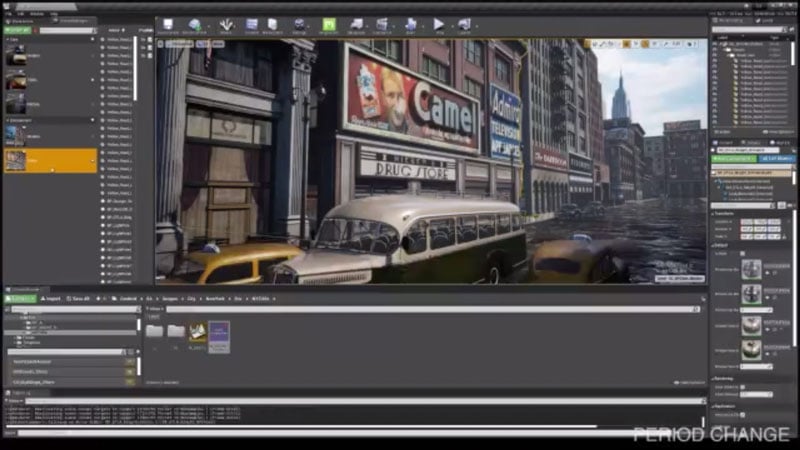800x450 pixels.
Task: Collapse the Transform section in Details
Action: coord(713,214)
